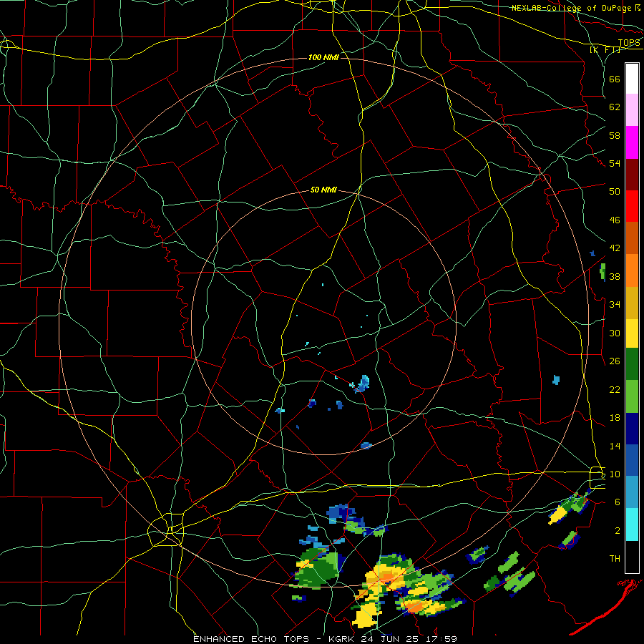This screenshot has height=644, width=644.
Task: Click the light green legend swatch
Action: pos(632,396)
